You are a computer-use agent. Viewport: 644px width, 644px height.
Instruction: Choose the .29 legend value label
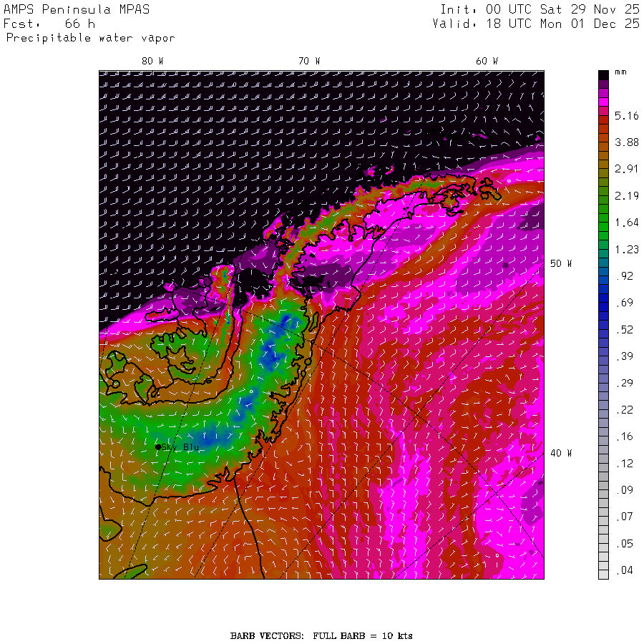pos(626,383)
